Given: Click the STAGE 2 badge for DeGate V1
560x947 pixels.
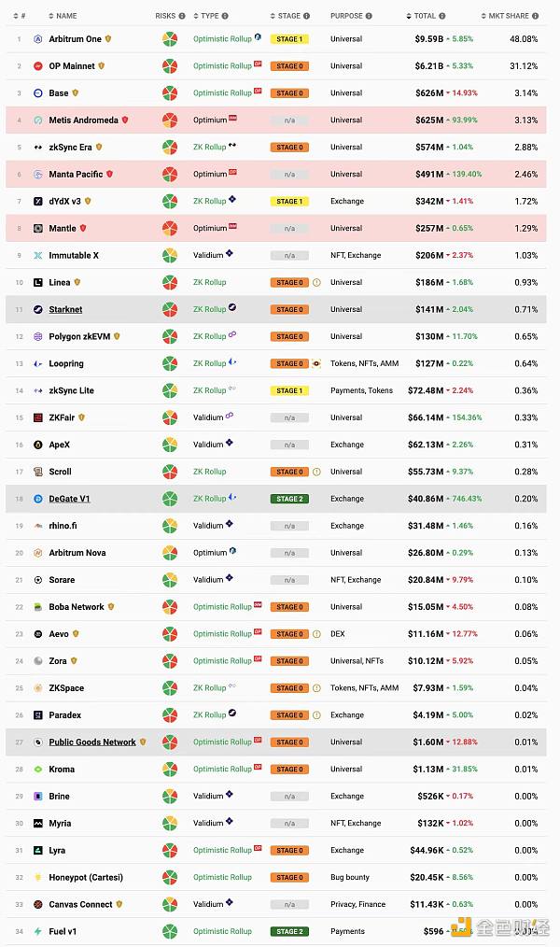Looking at the screenshot, I should pos(288,499).
